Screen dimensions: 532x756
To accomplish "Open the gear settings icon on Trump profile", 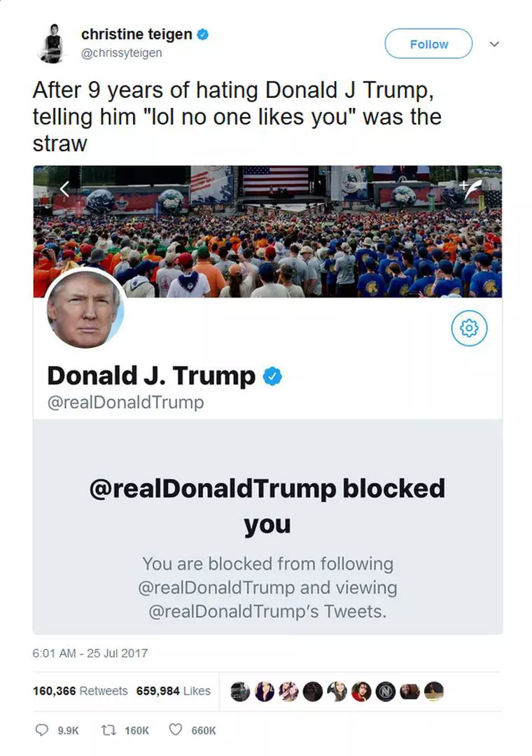I will 469,328.
